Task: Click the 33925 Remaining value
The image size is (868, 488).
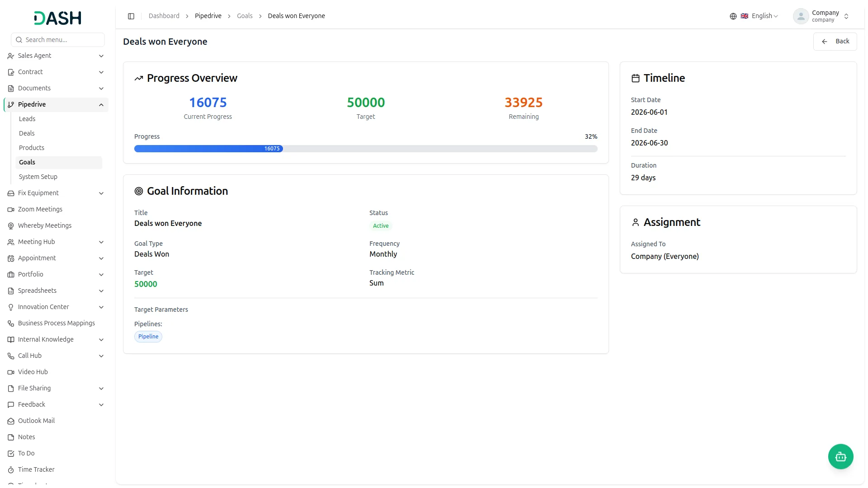Action: [x=524, y=103]
